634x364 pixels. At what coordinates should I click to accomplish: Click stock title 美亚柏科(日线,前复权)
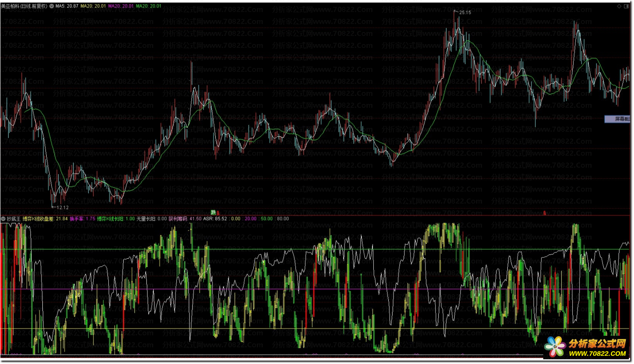click(x=24, y=6)
